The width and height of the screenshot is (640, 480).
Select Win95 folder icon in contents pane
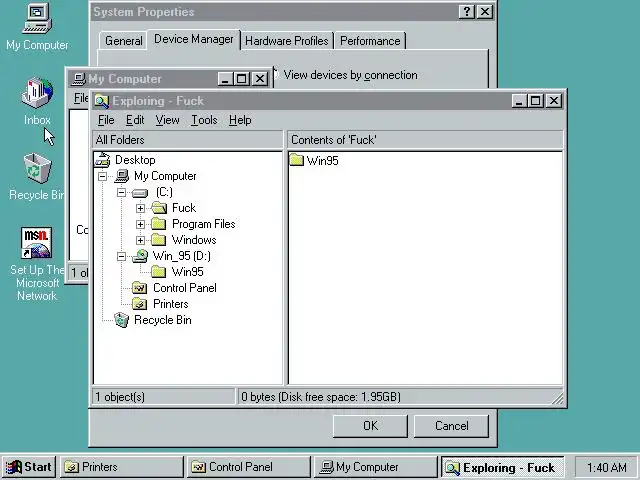tap(297, 160)
